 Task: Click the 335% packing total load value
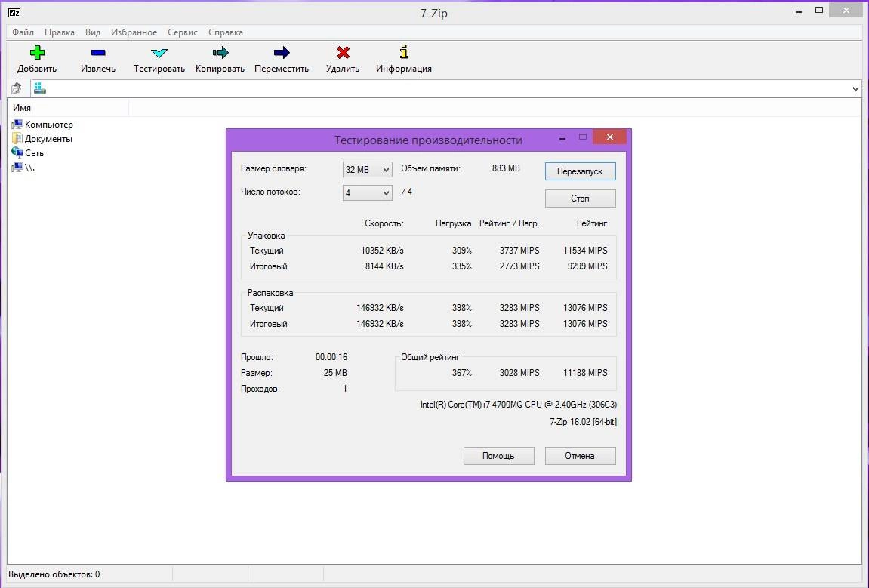point(461,266)
